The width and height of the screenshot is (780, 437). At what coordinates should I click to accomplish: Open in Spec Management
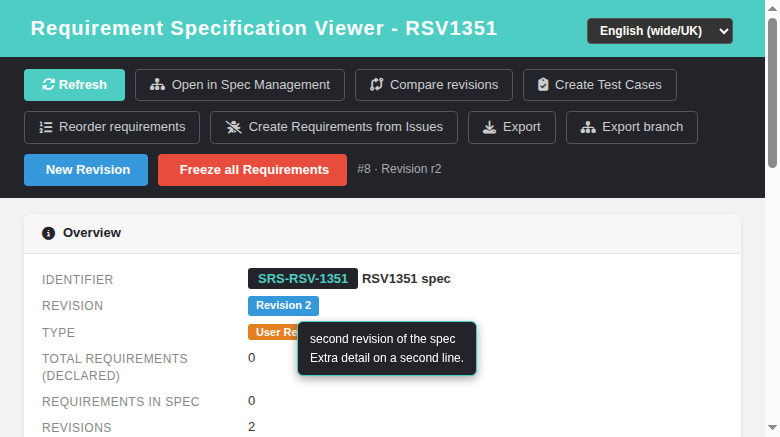point(240,85)
